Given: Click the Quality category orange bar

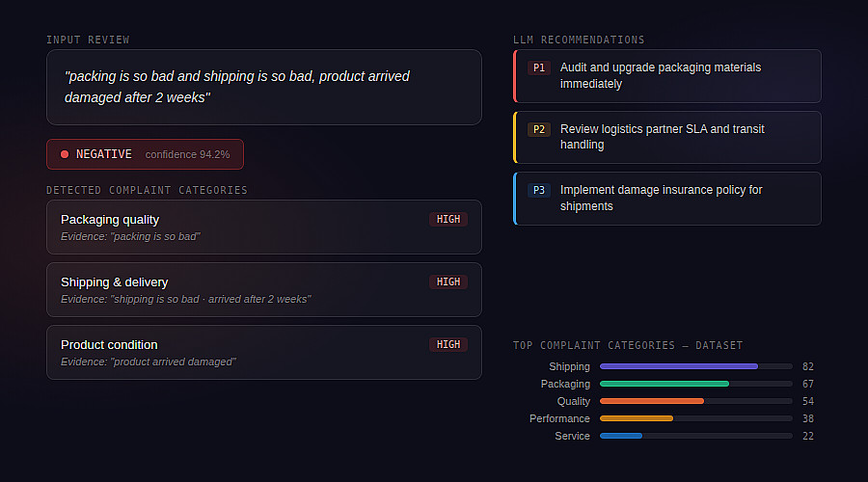Looking at the screenshot, I should 652,401.
